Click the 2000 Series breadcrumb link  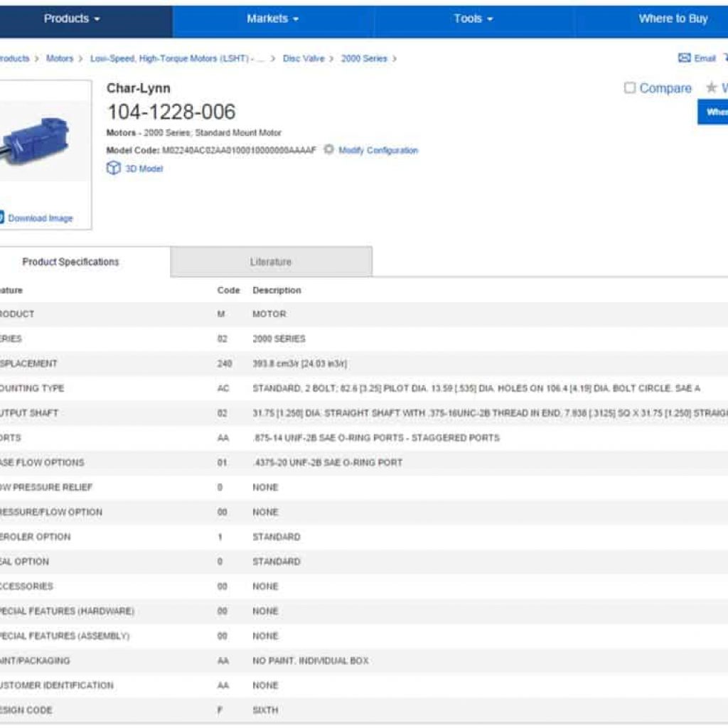pos(364,58)
